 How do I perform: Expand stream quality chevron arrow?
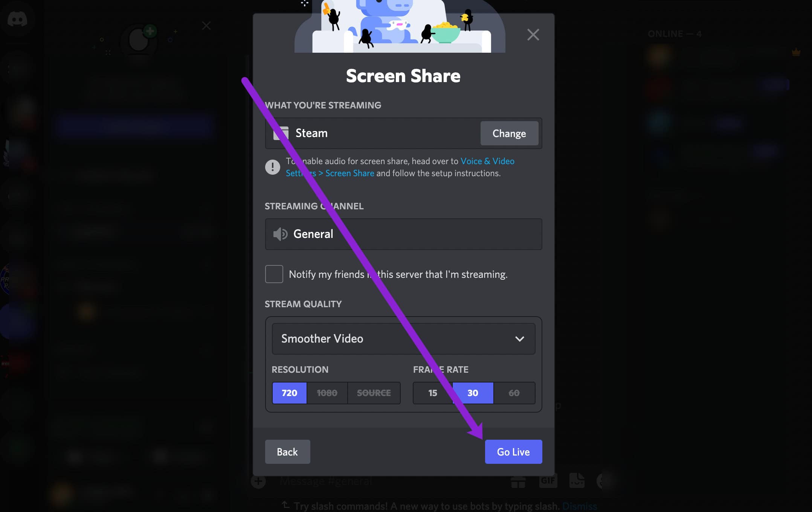(x=519, y=339)
